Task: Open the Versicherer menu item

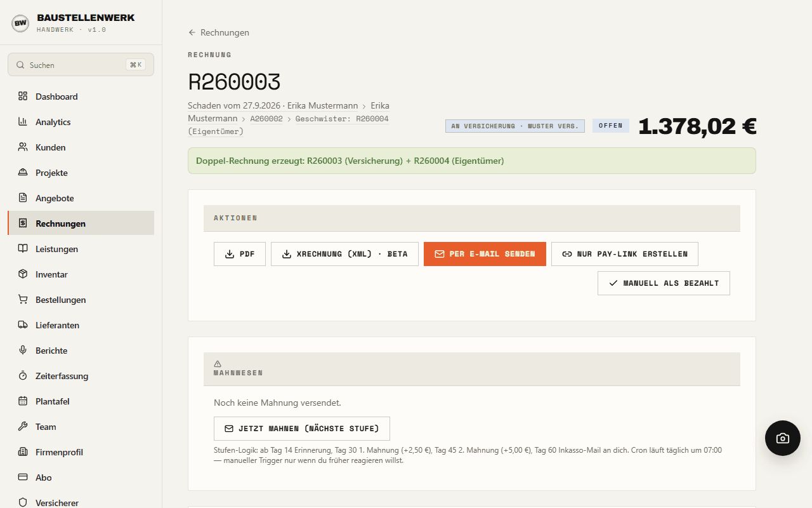Action: point(81,499)
